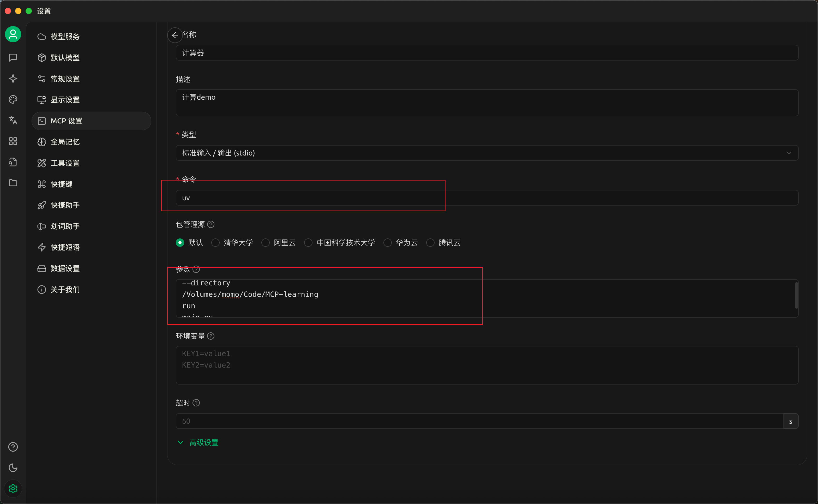
Task: Open 显示设置 page
Action: click(x=91, y=100)
